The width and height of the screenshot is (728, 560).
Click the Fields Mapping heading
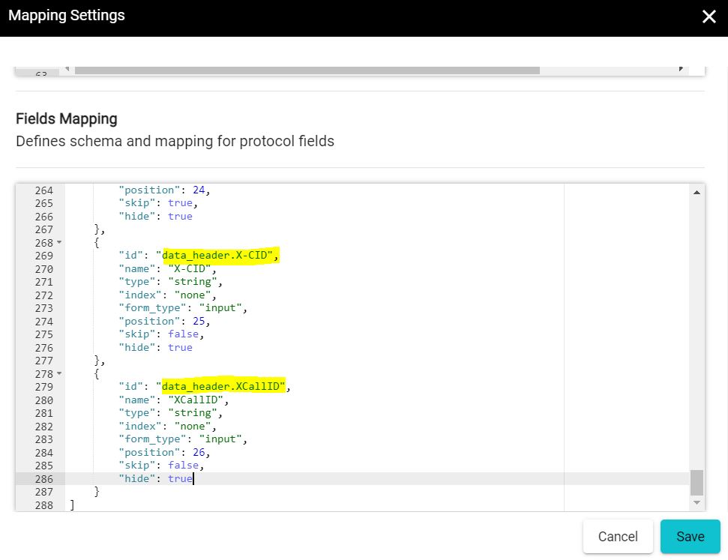67,118
